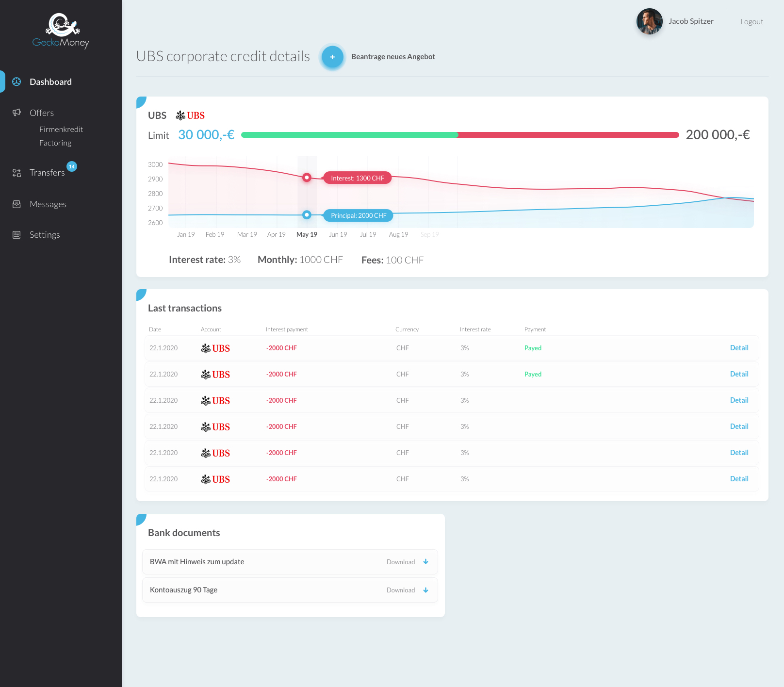Screen dimensions: 784x687
Task: Click the blue plus button for new offer
Action: click(x=332, y=57)
